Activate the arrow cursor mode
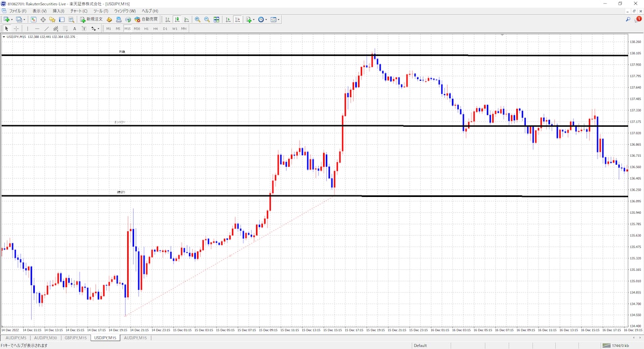Viewport: 644px width, 349px height. click(7, 29)
